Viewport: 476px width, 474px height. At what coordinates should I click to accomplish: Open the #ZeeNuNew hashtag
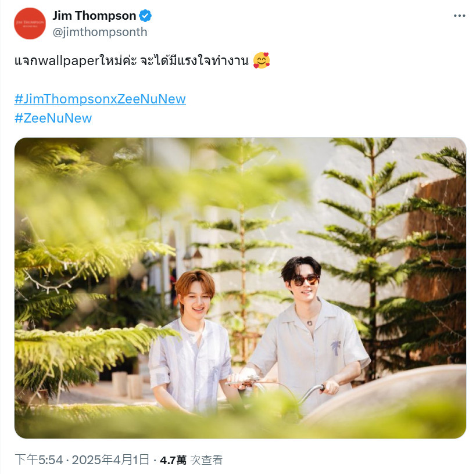(x=53, y=118)
